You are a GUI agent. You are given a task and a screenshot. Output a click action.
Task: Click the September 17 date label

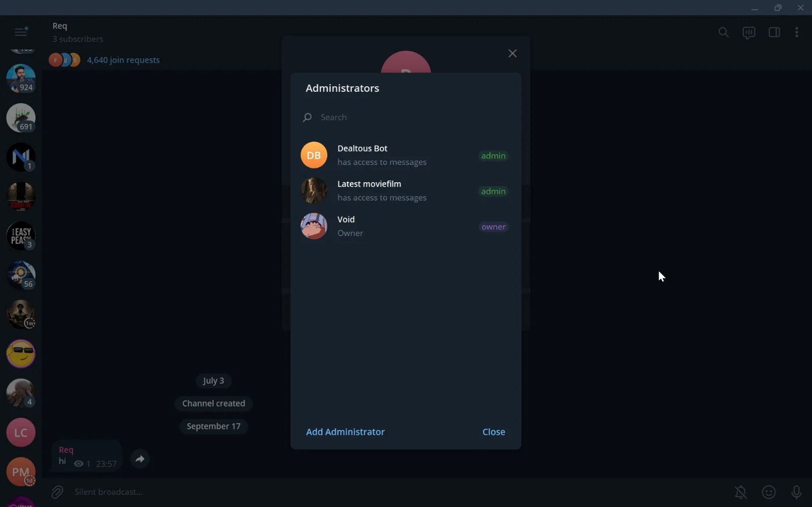[x=214, y=426]
